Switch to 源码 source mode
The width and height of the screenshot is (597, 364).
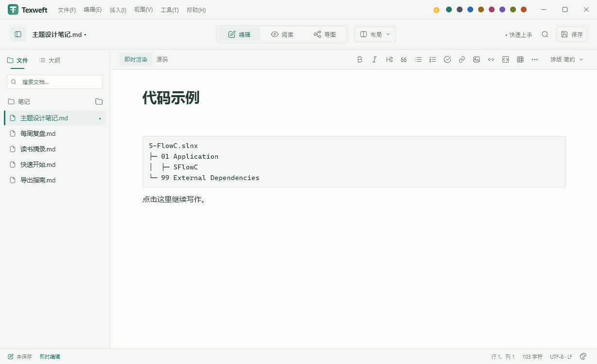tap(162, 60)
